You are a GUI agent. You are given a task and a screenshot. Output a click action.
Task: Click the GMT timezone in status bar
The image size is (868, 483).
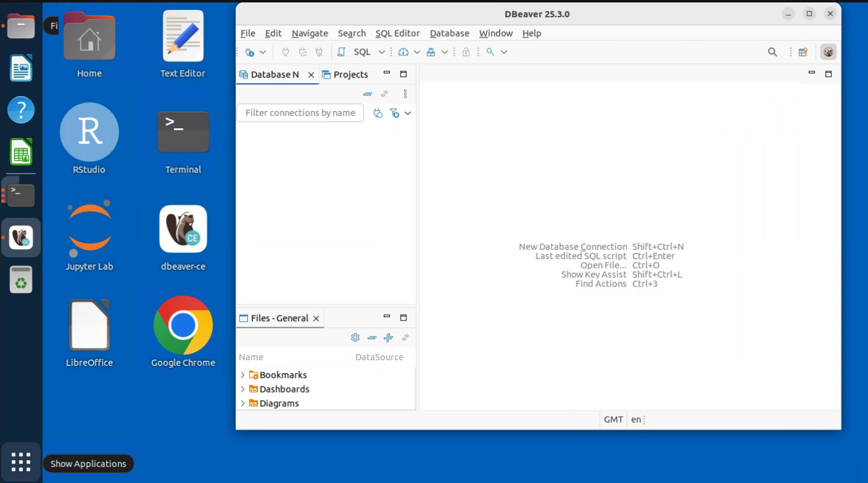[613, 420]
